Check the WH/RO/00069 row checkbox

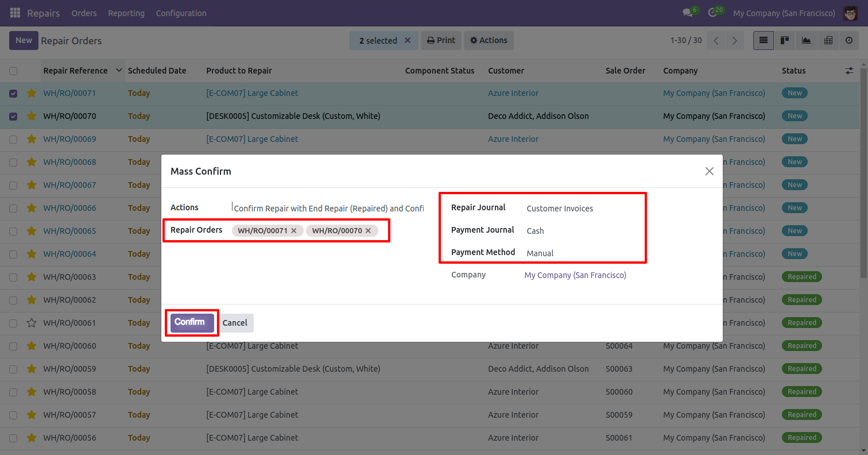click(13, 140)
